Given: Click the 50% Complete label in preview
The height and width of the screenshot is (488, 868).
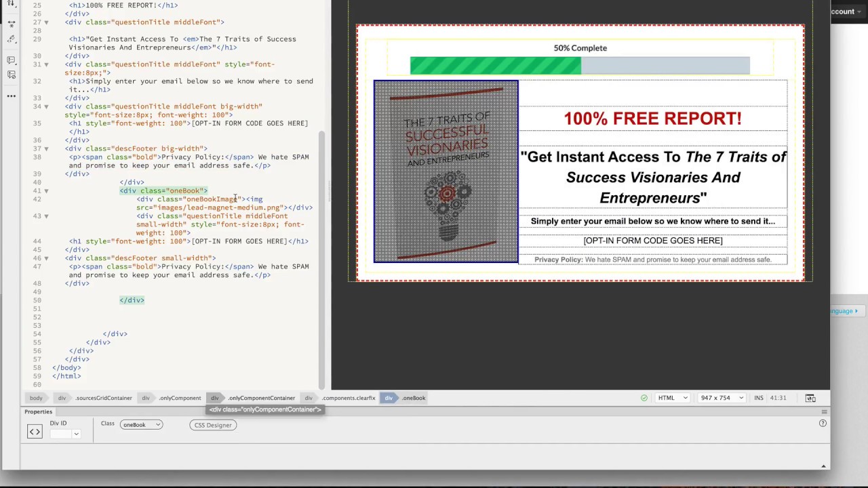Looking at the screenshot, I should pyautogui.click(x=580, y=48).
